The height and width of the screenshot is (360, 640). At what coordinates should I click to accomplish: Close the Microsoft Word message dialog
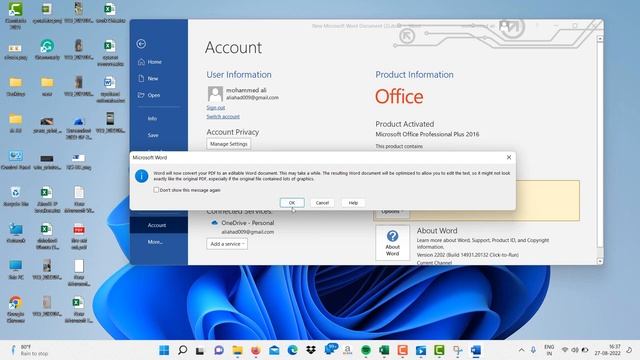pos(509,158)
